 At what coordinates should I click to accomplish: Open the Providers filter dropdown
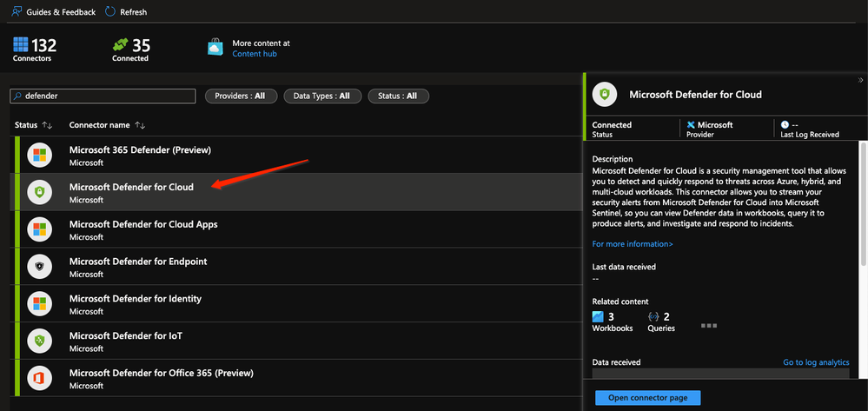[x=241, y=96]
